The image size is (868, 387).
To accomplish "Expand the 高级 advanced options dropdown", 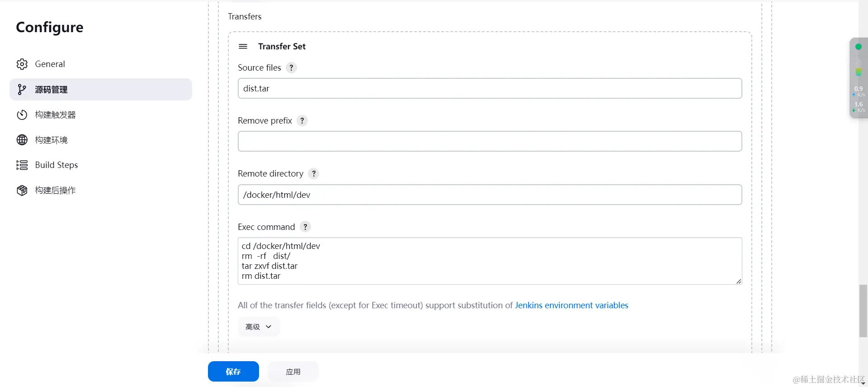I will coord(259,327).
